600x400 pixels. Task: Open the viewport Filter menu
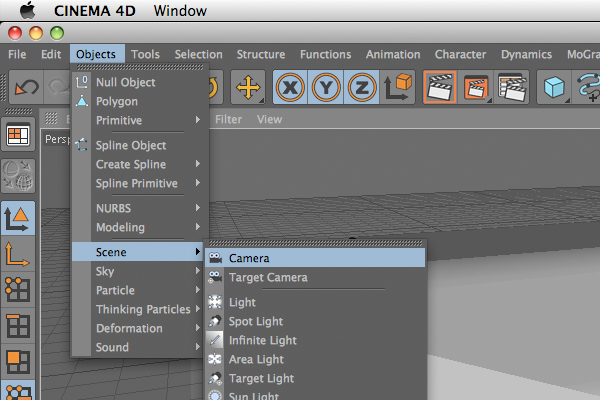pos(228,119)
